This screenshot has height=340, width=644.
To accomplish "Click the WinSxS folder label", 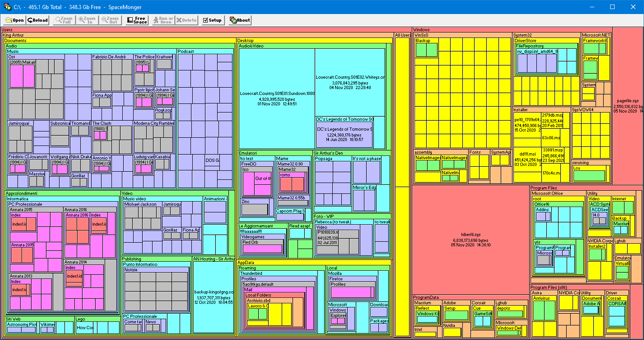I will [x=421, y=35].
